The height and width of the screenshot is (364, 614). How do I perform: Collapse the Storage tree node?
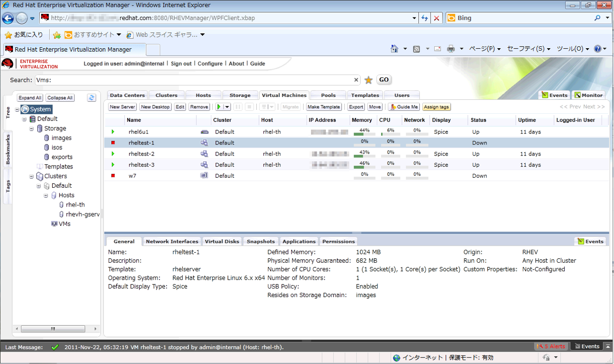click(32, 129)
